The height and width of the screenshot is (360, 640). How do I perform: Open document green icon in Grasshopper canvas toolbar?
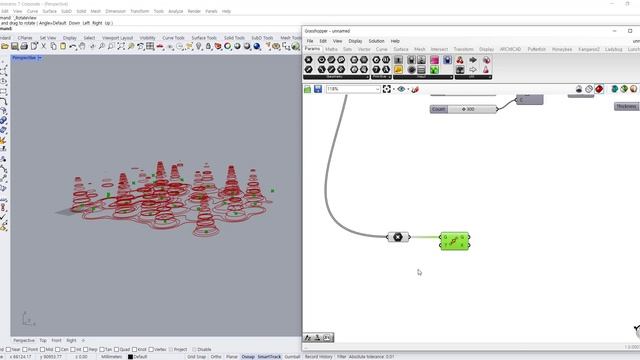click(308, 89)
